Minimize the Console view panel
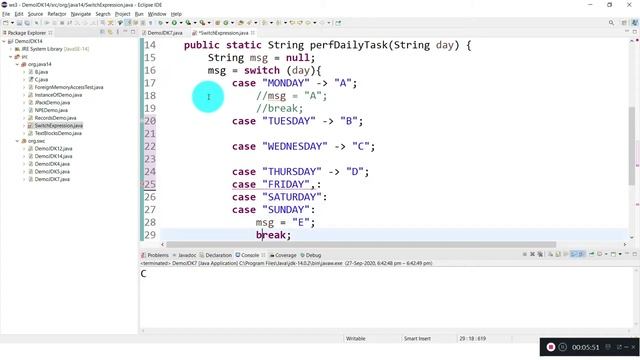Viewport: 640px width, 360px height. [x=627, y=254]
